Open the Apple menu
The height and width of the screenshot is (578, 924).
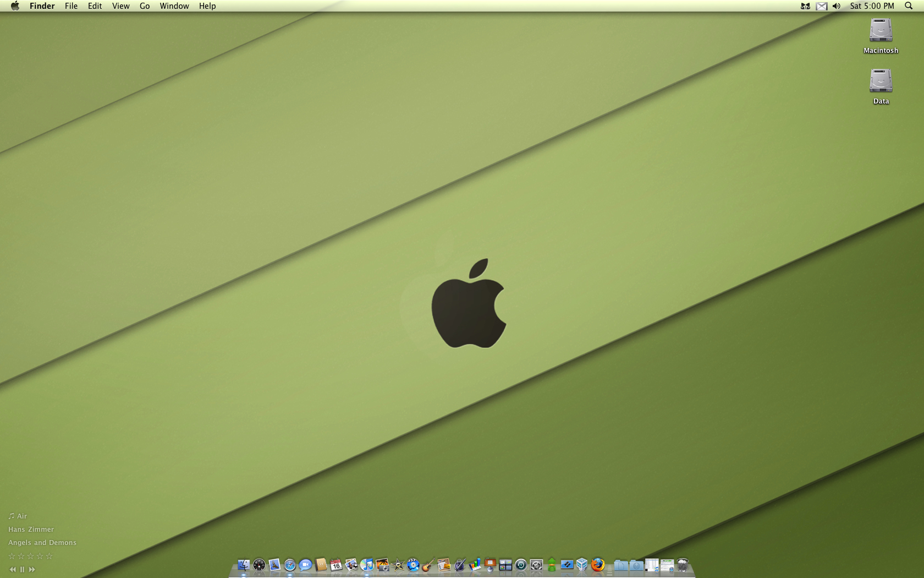[x=15, y=6]
